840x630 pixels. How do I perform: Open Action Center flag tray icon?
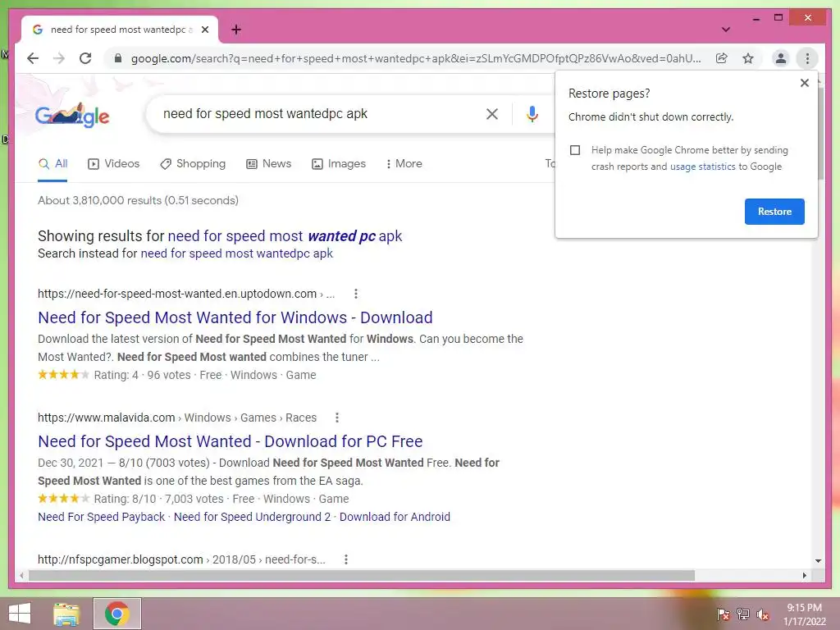(724, 614)
